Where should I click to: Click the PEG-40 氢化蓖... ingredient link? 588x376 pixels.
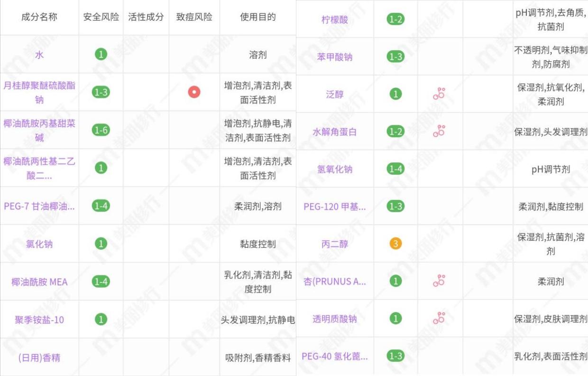(x=335, y=356)
